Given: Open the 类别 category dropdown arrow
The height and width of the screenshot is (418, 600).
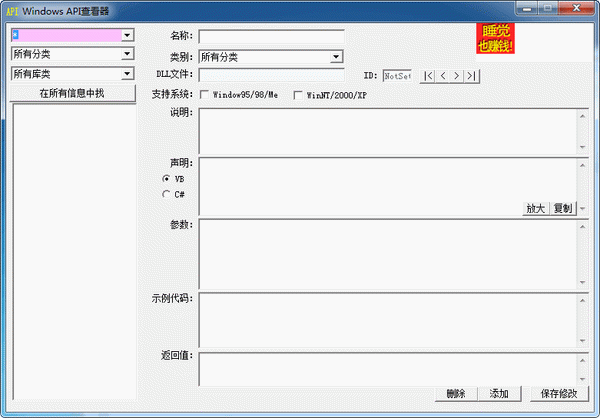Looking at the screenshot, I should coord(336,57).
